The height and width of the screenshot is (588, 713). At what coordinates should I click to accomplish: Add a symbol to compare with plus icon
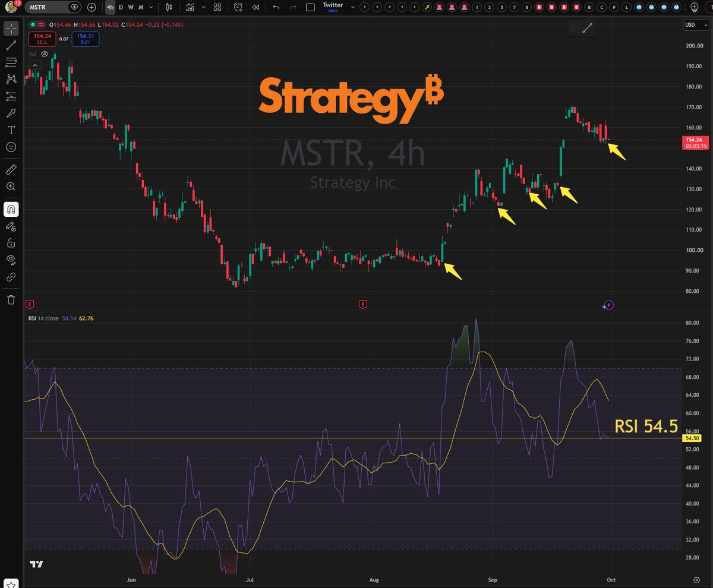click(92, 7)
